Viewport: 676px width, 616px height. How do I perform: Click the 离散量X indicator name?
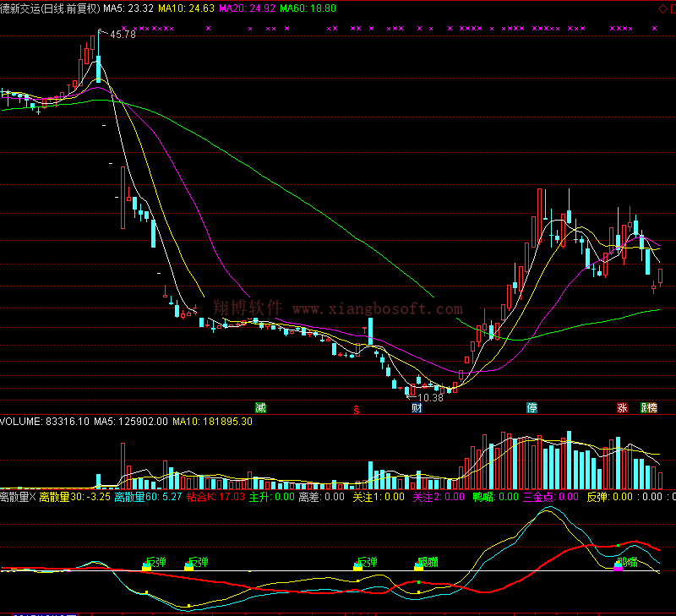tap(18, 497)
